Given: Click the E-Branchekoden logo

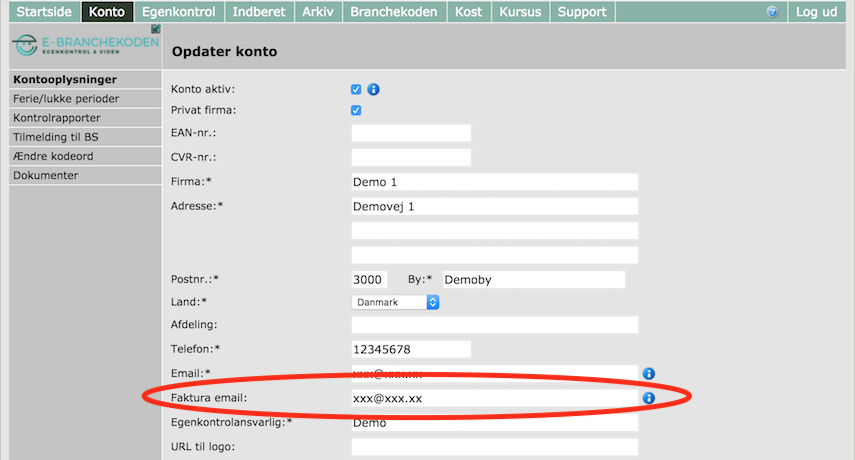Looking at the screenshot, I should pos(86,45).
